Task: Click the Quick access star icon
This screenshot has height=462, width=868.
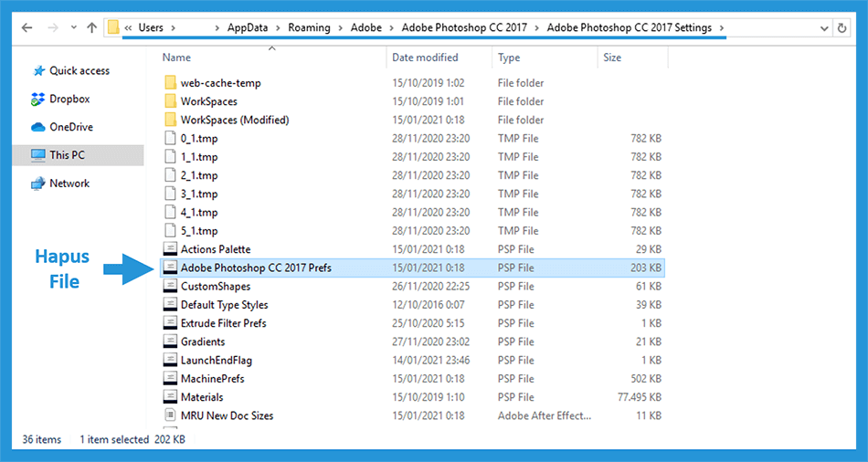Action: 38,71
